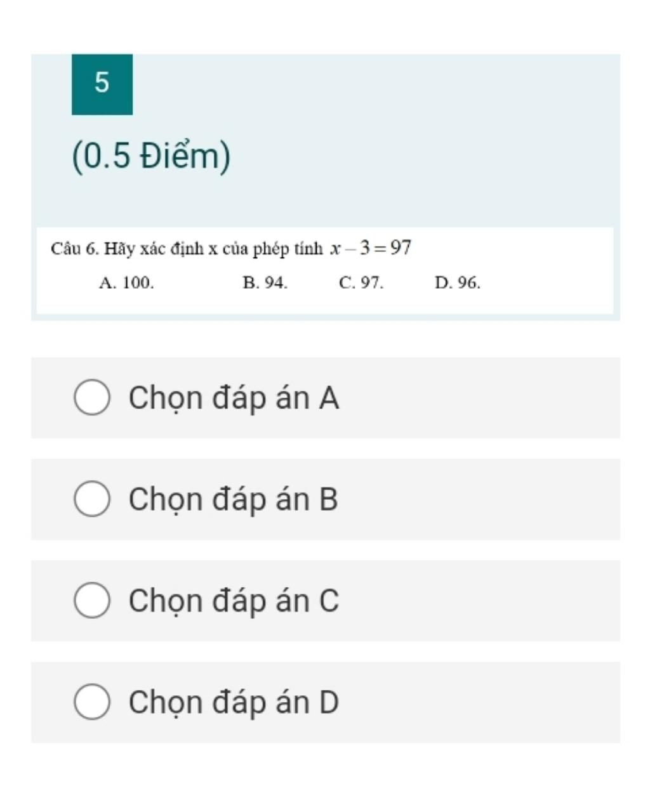Click option "D. 96." in the question image
The height and width of the screenshot is (812, 650).
coord(458,283)
